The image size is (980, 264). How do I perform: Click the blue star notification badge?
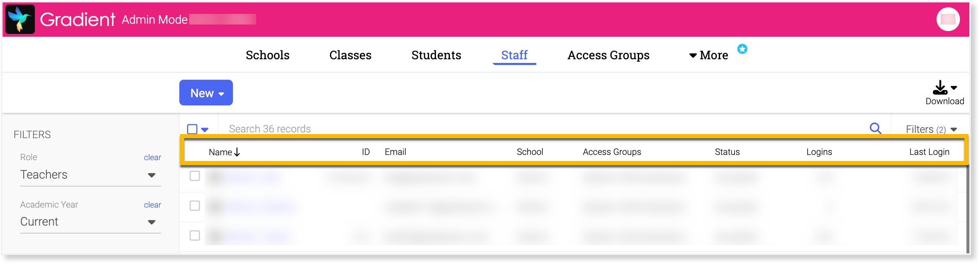(x=742, y=49)
